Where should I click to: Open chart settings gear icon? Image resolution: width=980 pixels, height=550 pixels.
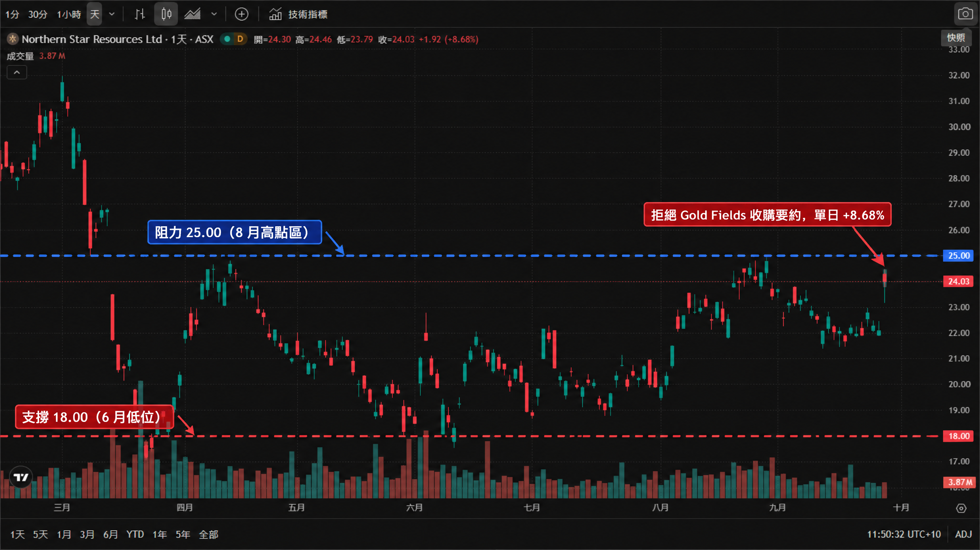point(961,508)
